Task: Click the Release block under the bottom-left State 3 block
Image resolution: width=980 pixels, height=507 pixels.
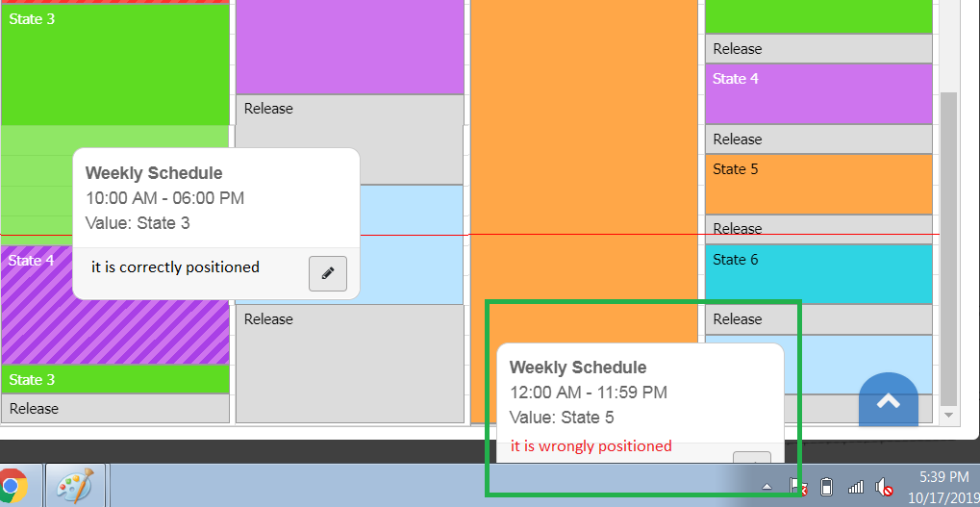Action: (115, 408)
